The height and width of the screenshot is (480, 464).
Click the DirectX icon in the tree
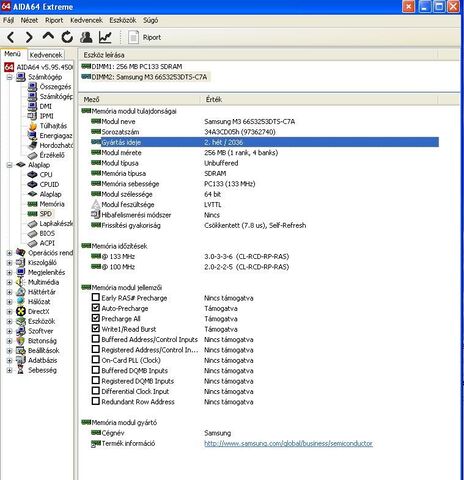[21, 311]
